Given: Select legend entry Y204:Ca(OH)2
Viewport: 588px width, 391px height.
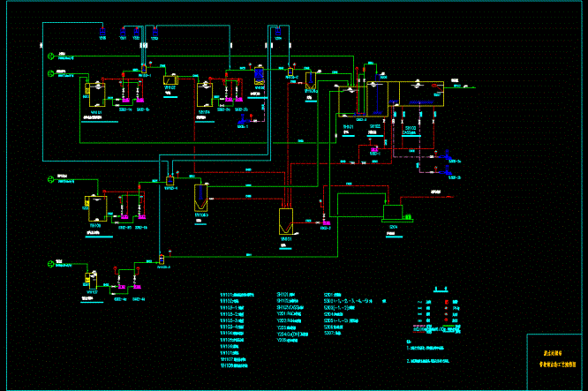Looking at the screenshot, I should click(292, 334).
